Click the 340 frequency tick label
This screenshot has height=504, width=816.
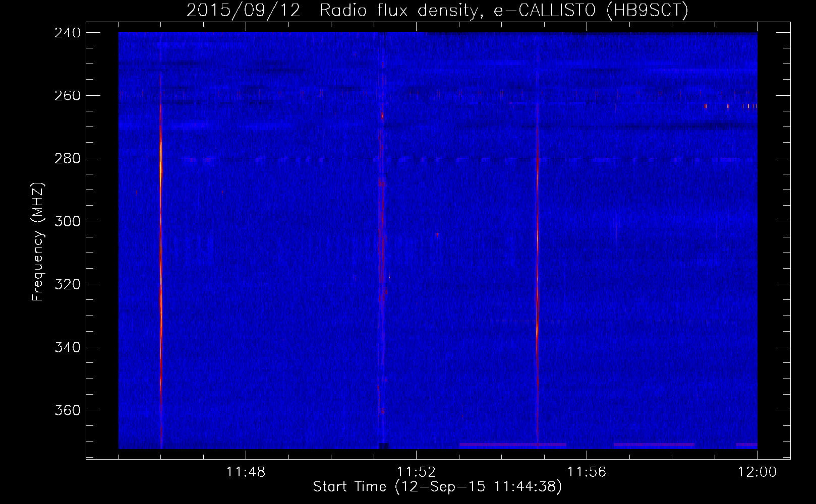click(x=68, y=347)
